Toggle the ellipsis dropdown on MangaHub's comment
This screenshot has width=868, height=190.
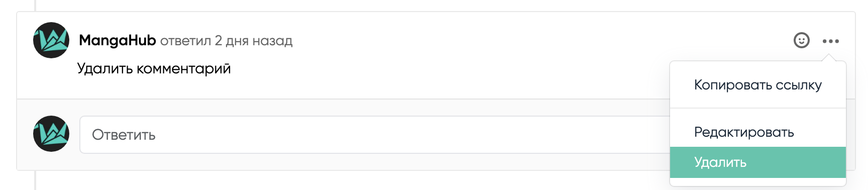pos(830,41)
